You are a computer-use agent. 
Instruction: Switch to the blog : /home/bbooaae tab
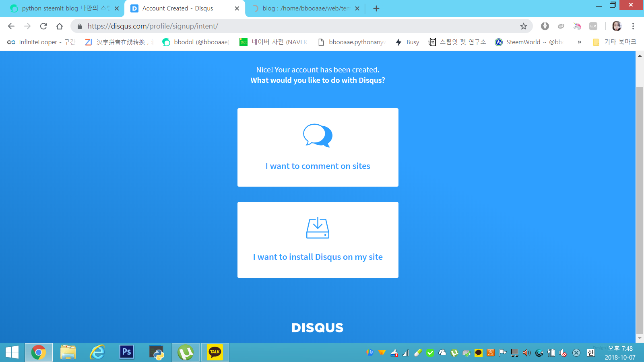(x=305, y=8)
